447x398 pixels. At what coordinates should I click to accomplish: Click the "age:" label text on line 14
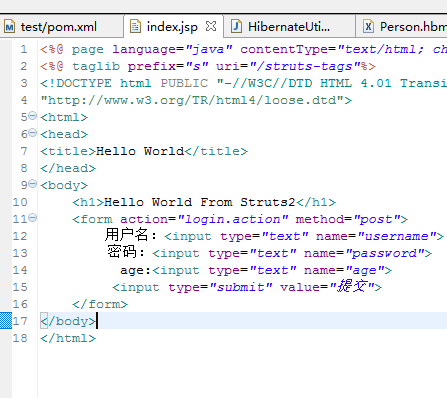[x=136, y=270]
